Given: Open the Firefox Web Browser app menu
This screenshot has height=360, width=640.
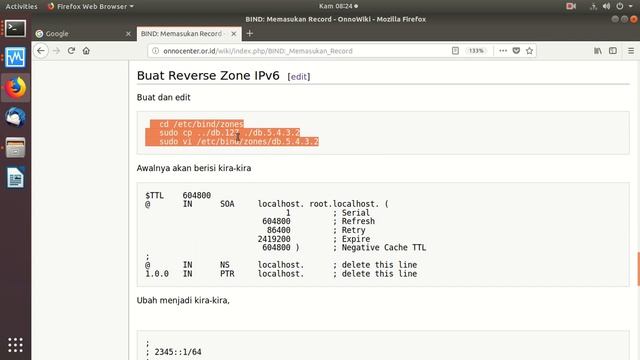Looking at the screenshot, I should click(91, 6).
